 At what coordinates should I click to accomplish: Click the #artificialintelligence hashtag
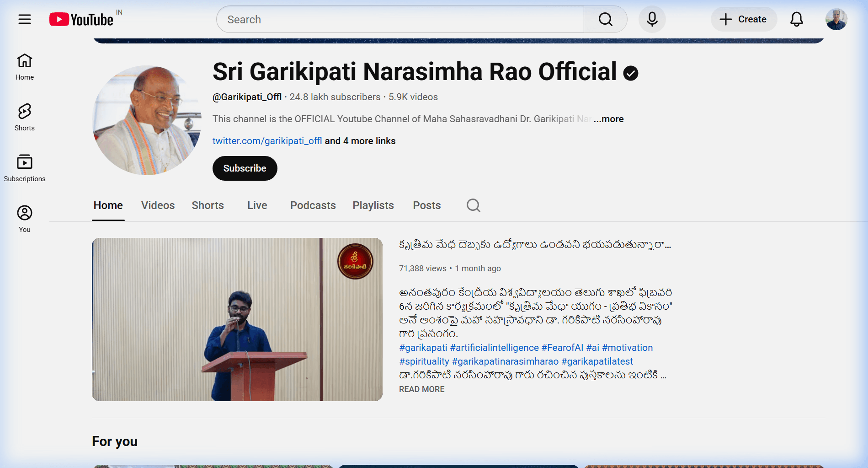pyautogui.click(x=494, y=348)
